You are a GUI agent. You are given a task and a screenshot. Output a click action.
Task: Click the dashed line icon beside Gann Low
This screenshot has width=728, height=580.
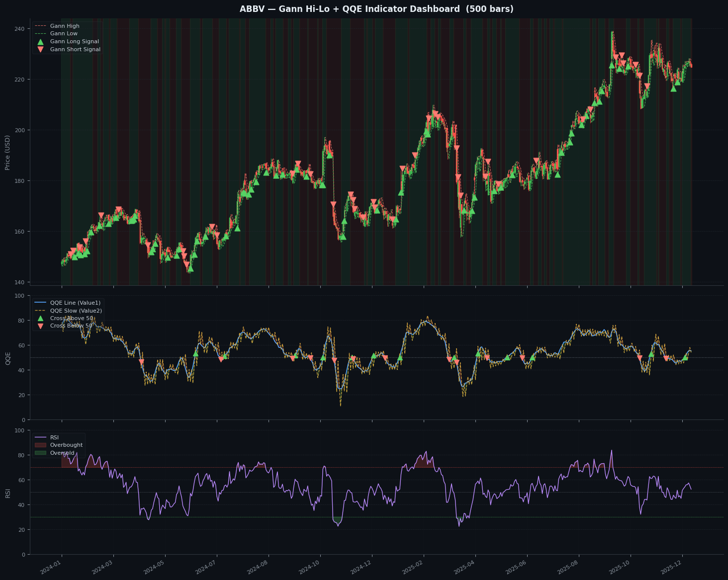tap(40, 34)
